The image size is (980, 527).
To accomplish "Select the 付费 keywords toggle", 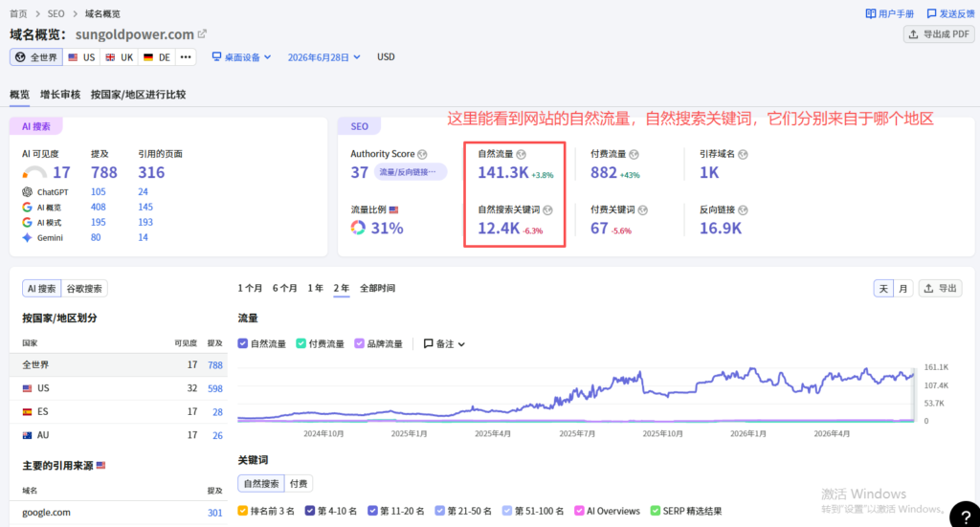I will 299,483.
